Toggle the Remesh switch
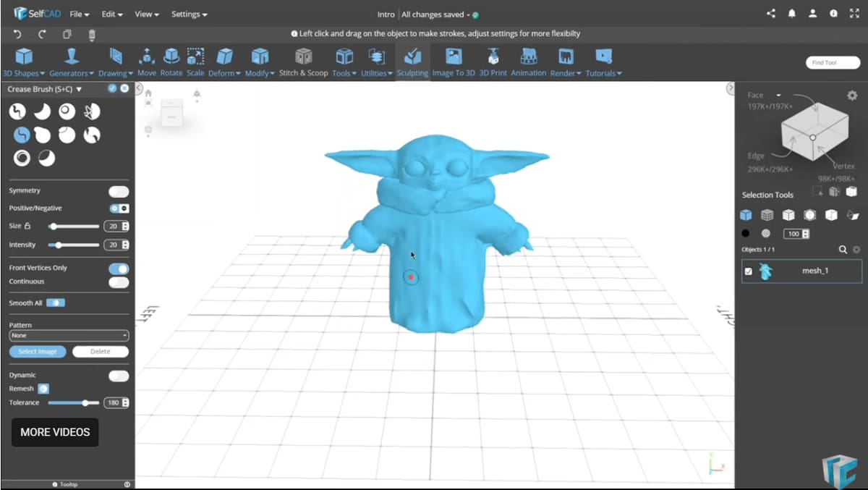Image resolution: width=868 pixels, height=490 pixels. pos(43,389)
